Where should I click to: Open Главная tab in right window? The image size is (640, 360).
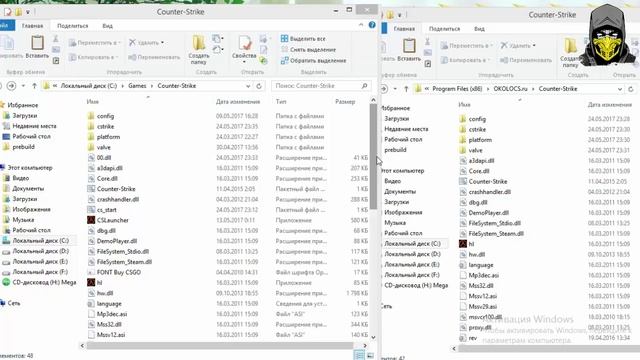[404, 29]
